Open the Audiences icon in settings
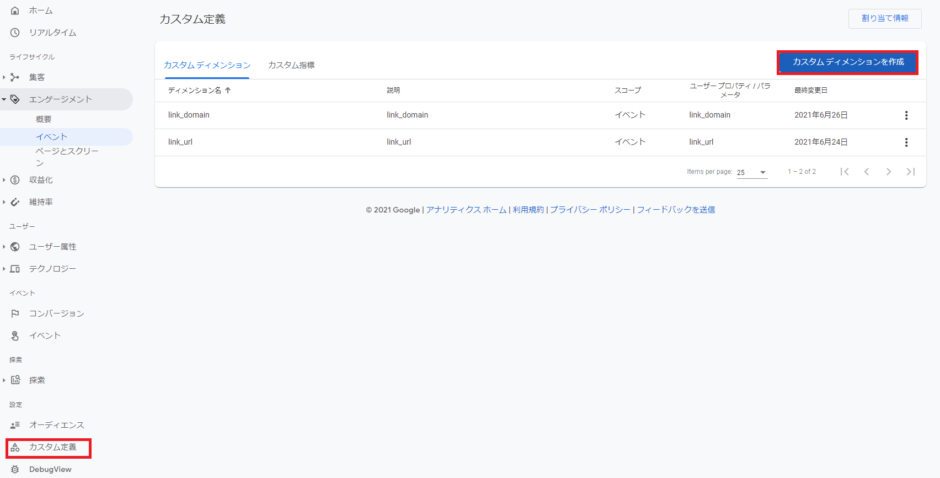This screenshot has width=940, height=478. (x=15, y=425)
